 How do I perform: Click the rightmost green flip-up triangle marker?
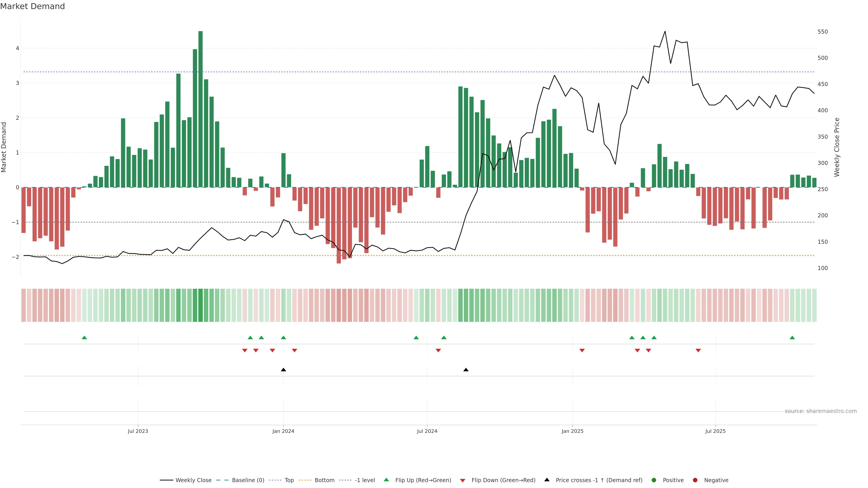[x=792, y=338]
